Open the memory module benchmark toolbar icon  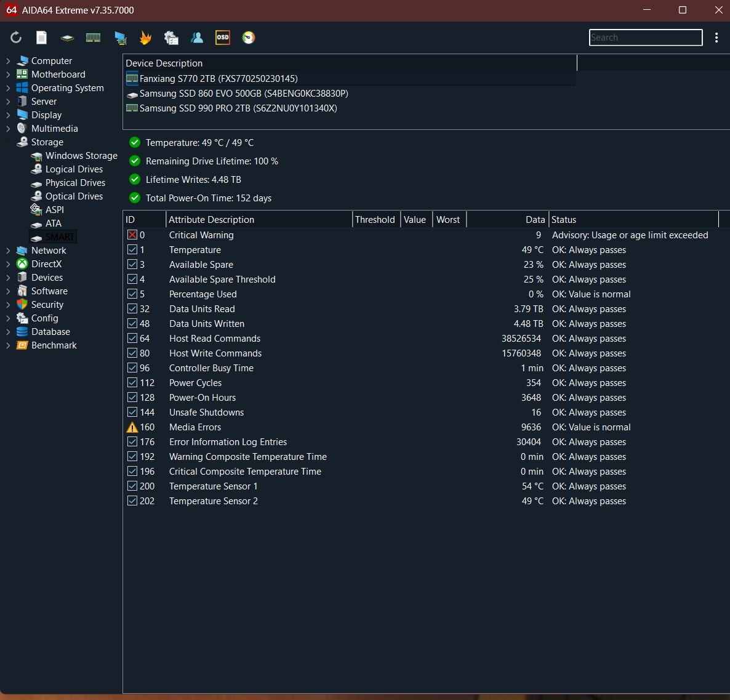pyautogui.click(x=93, y=38)
